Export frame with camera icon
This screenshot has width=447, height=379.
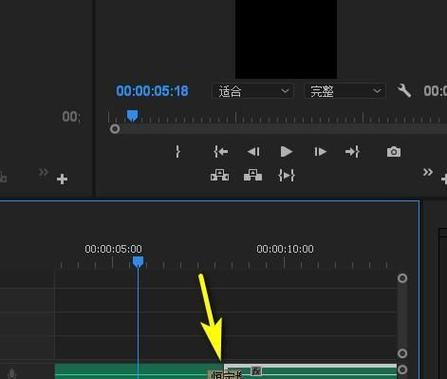[394, 152]
